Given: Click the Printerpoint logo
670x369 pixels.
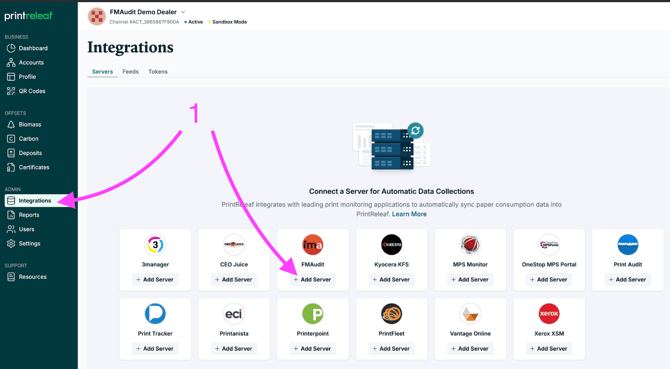Looking at the screenshot, I should (313, 314).
